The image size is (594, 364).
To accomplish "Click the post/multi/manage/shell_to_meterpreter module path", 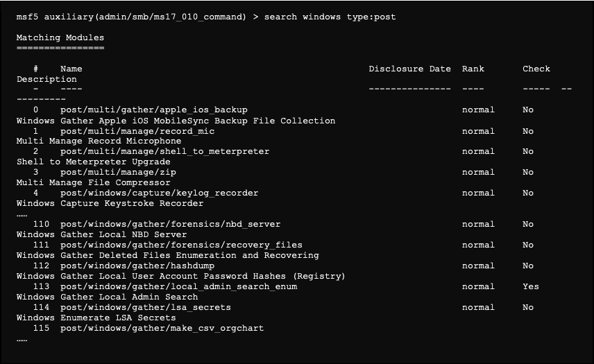I will click(x=164, y=151).
